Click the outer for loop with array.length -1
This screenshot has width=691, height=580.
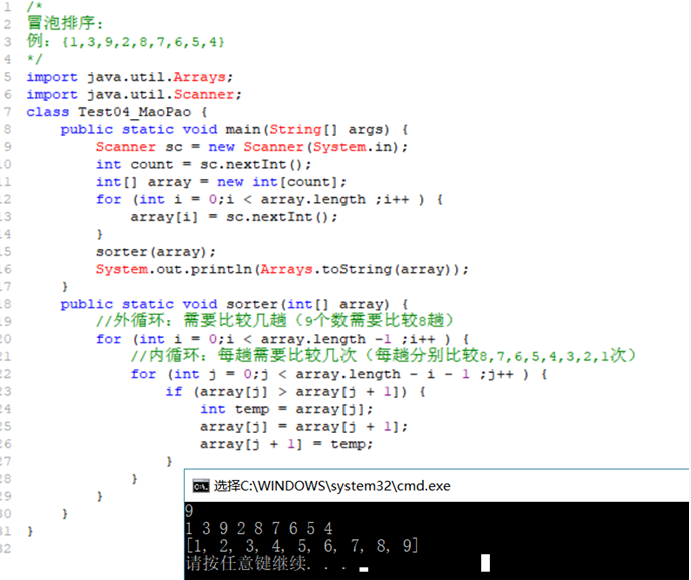coord(282,339)
